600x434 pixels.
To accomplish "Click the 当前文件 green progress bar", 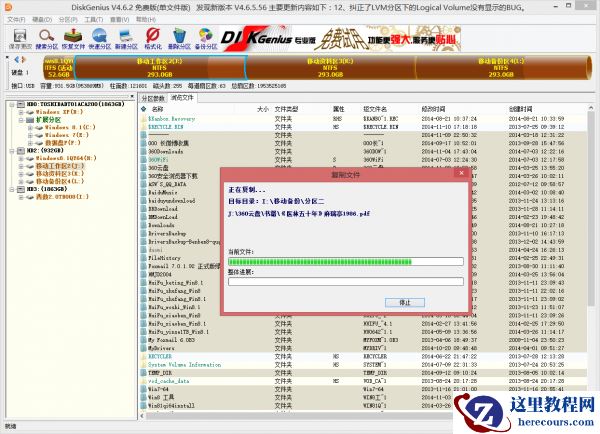I will [x=346, y=262].
